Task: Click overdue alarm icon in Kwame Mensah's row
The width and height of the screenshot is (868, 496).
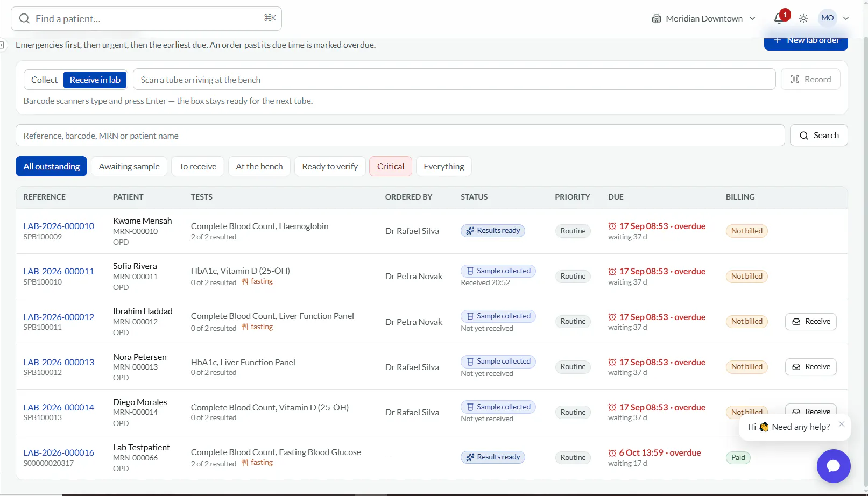Action: (612, 226)
